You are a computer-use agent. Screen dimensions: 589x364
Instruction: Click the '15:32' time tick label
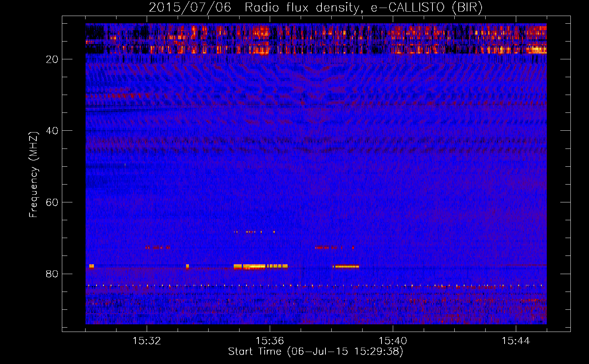click(147, 341)
